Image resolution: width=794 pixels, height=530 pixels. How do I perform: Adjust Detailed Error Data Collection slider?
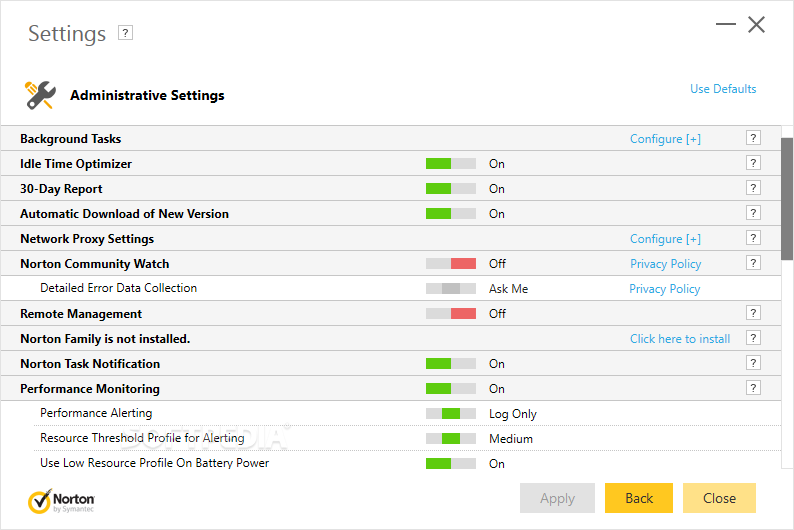tap(451, 289)
